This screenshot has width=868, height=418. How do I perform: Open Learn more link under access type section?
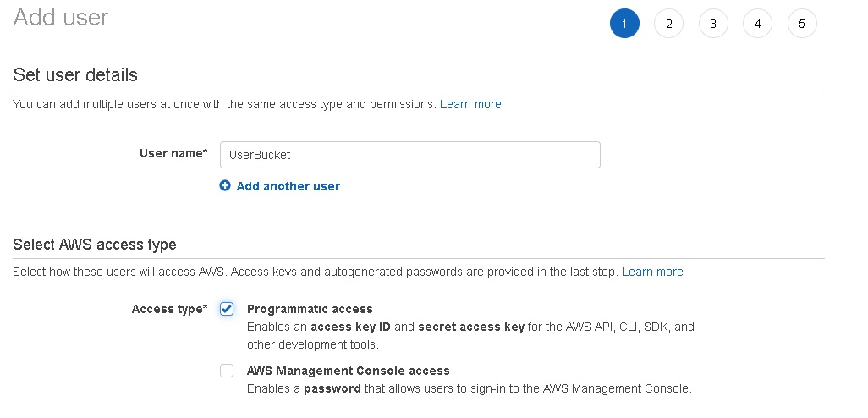tap(652, 272)
